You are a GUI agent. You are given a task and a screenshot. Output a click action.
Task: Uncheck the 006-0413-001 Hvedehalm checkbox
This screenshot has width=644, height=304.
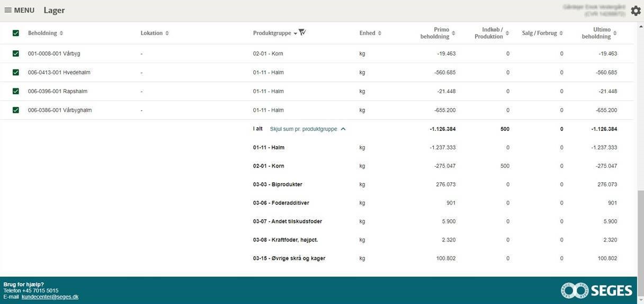click(16, 72)
